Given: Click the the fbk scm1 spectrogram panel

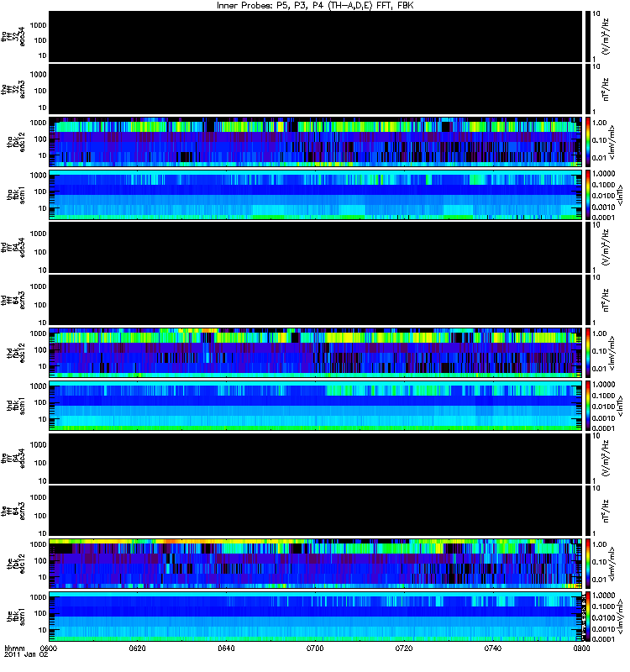Looking at the screenshot, I should (315, 617).
